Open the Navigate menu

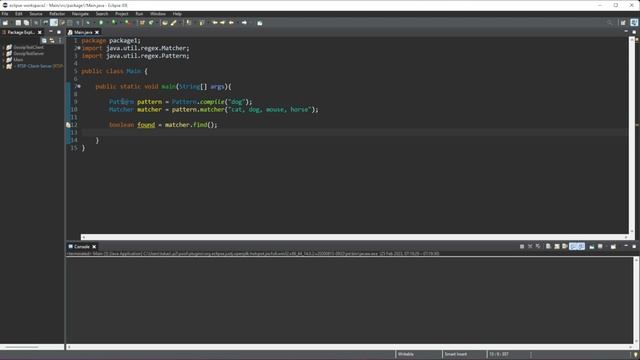pyautogui.click(x=80, y=14)
